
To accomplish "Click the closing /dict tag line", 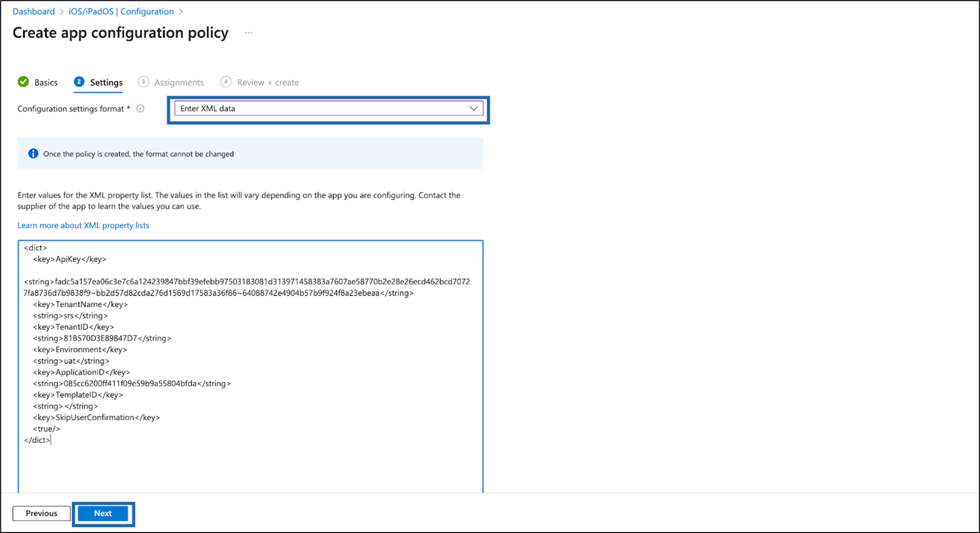I will (x=37, y=440).
